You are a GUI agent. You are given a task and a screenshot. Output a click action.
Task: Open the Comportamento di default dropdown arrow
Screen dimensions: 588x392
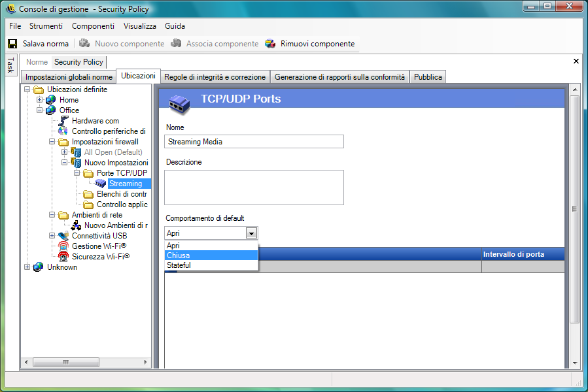click(x=251, y=233)
